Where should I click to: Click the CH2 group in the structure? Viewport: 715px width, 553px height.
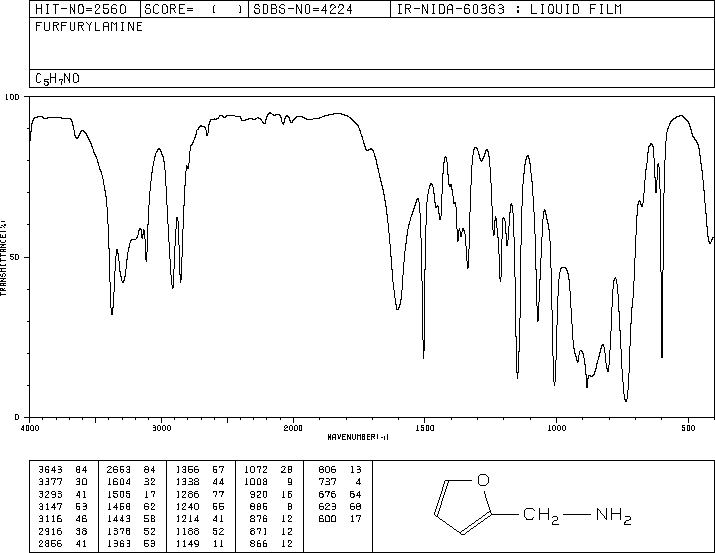pyautogui.click(x=541, y=516)
